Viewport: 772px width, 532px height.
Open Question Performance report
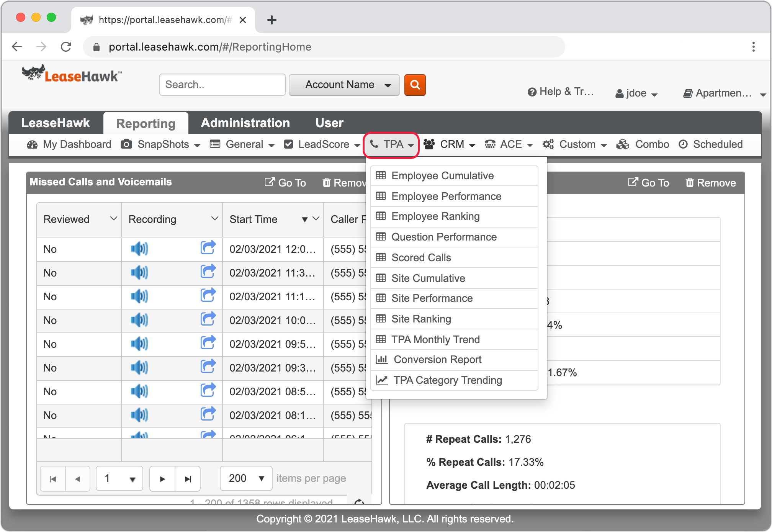coord(454,237)
